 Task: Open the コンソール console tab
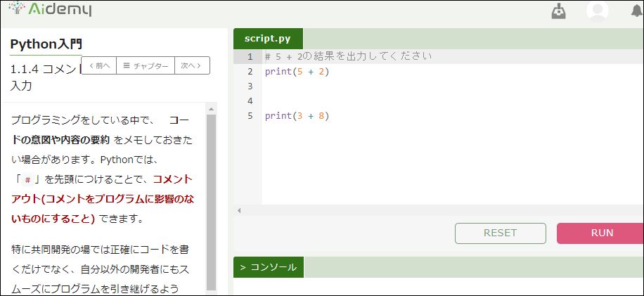[x=268, y=267]
